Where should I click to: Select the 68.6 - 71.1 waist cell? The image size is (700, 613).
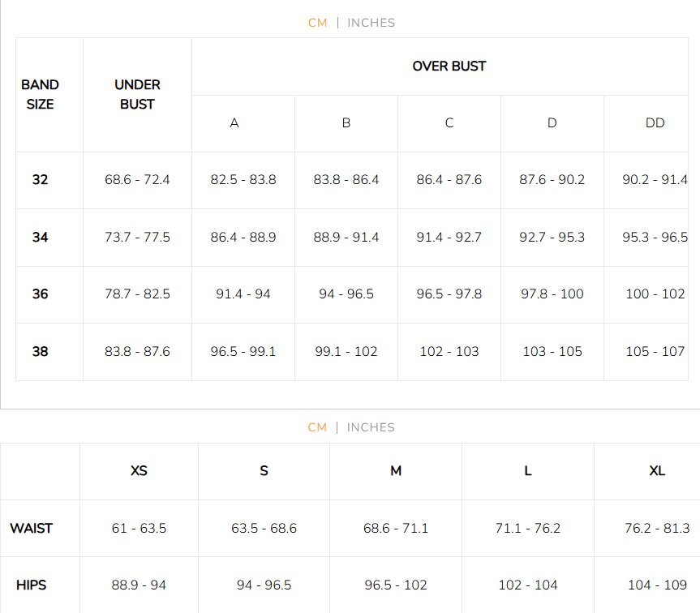pos(396,529)
